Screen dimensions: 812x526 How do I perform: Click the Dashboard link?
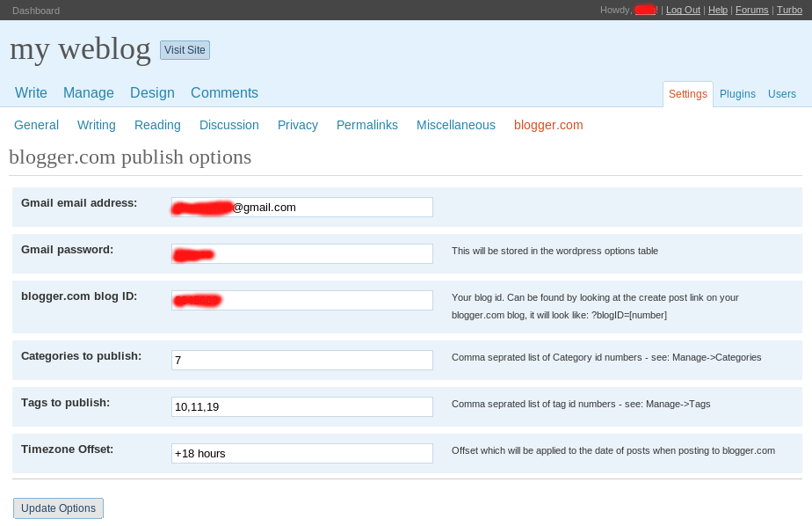coord(36,11)
